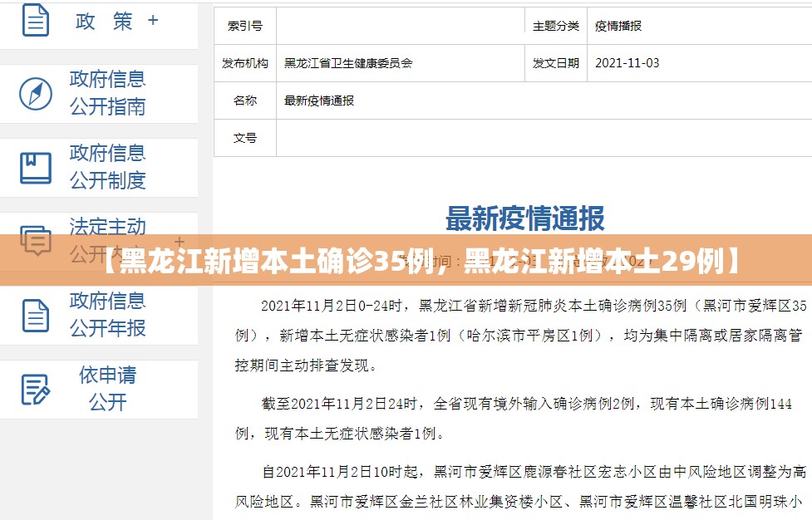Click the compass icon for 公开指南
Image resolution: width=812 pixels, height=520 pixels.
[36, 94]
